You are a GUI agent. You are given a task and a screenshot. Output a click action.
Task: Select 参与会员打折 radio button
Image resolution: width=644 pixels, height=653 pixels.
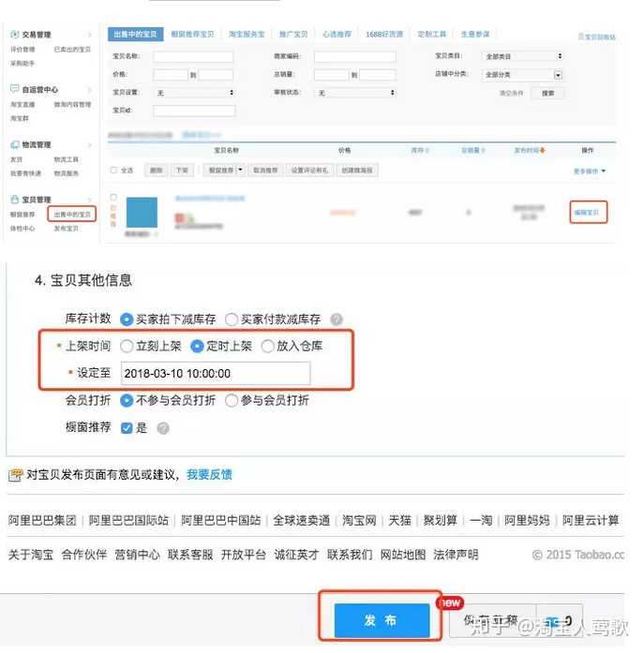[232, 401]
